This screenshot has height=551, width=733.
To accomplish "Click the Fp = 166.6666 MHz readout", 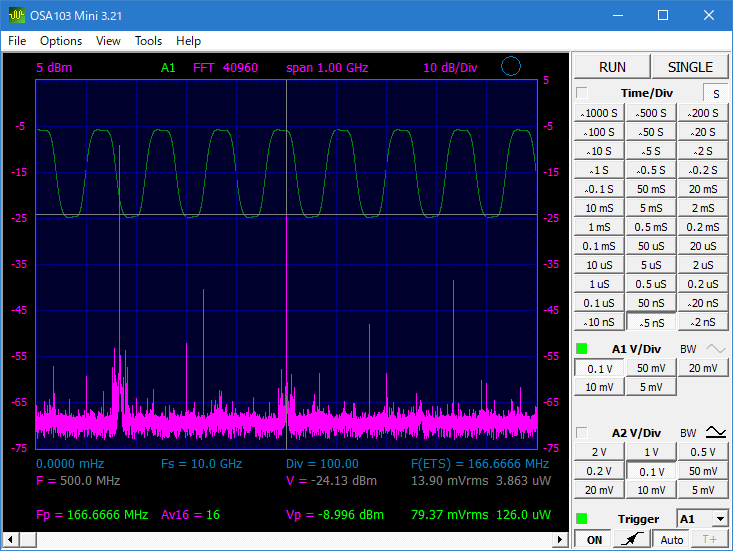I will (92, 515).
